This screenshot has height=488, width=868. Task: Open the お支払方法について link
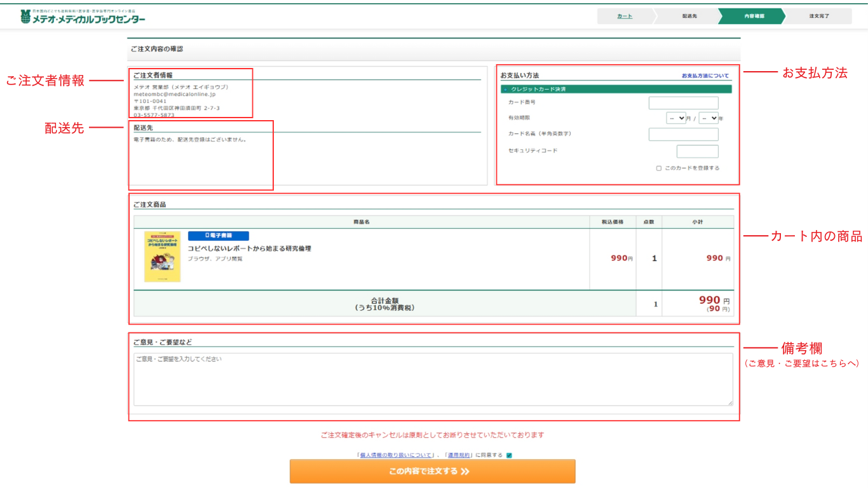coord(705,76)
